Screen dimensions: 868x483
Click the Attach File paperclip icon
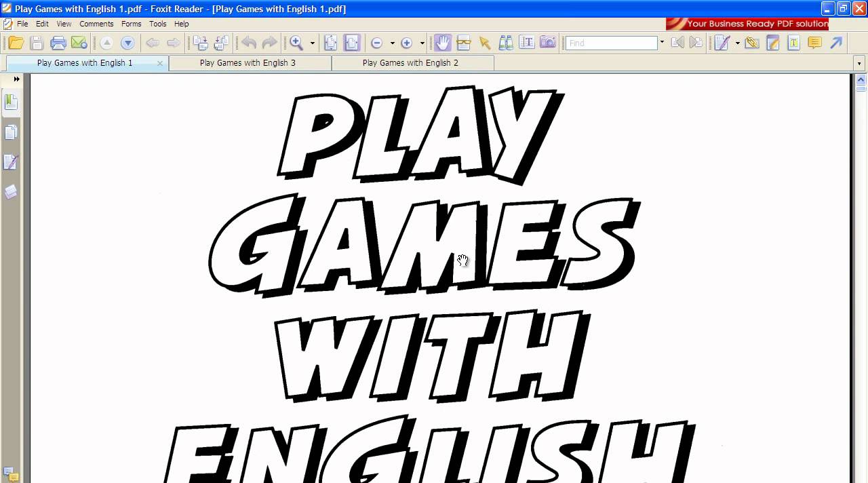[x=751, y=43]
